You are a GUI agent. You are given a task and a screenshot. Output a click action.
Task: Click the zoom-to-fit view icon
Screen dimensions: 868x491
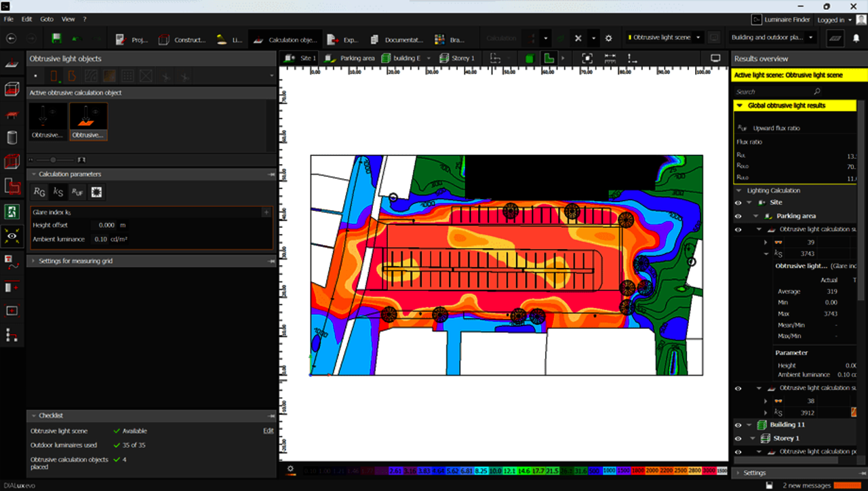pos(587,58)
